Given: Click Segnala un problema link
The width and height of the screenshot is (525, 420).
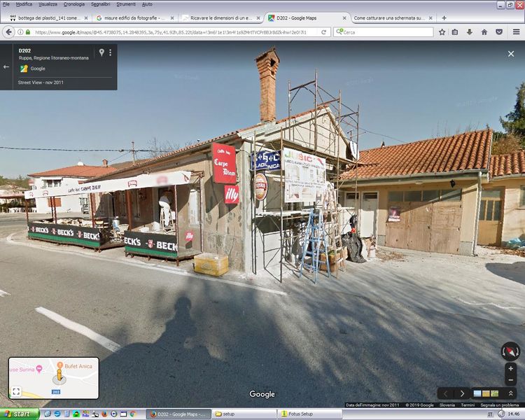Looking at the screenshot, I should (x=500, y=405).
